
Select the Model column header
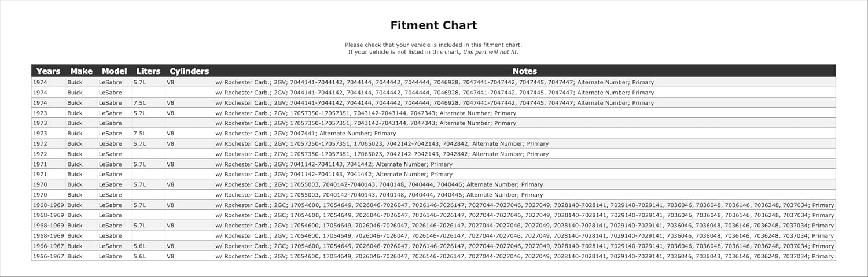[x=114, y=71]
